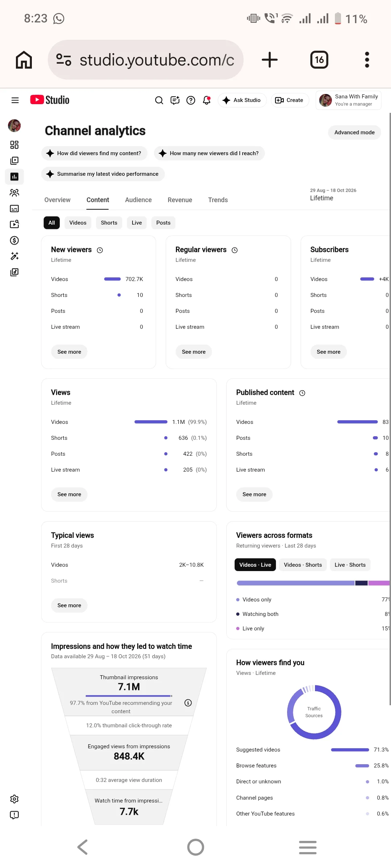
Task: Open the Subtitles sidebar icon
Action: (14, 209)
